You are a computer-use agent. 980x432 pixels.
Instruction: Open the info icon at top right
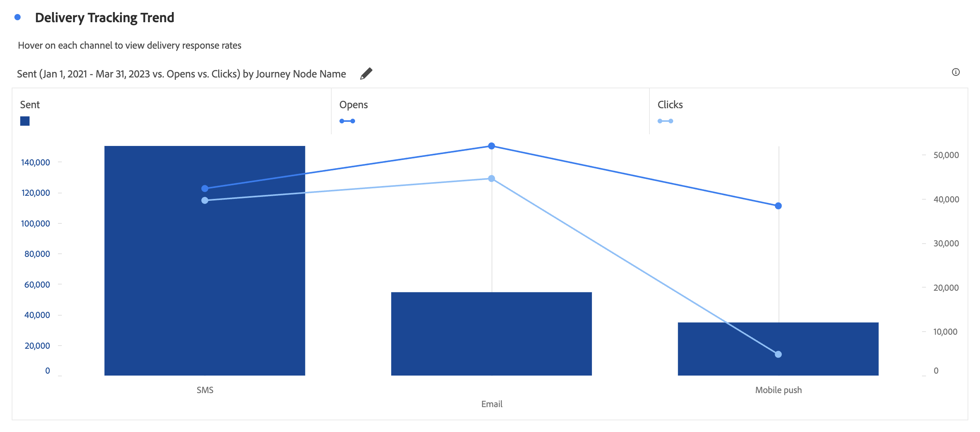pyautogui.click(x=955, y=72)
